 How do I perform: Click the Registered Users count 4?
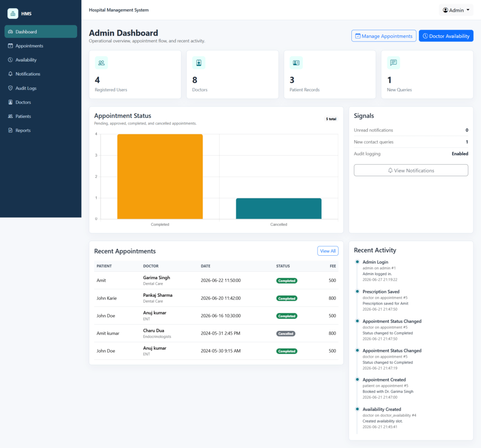pos(97,80)
